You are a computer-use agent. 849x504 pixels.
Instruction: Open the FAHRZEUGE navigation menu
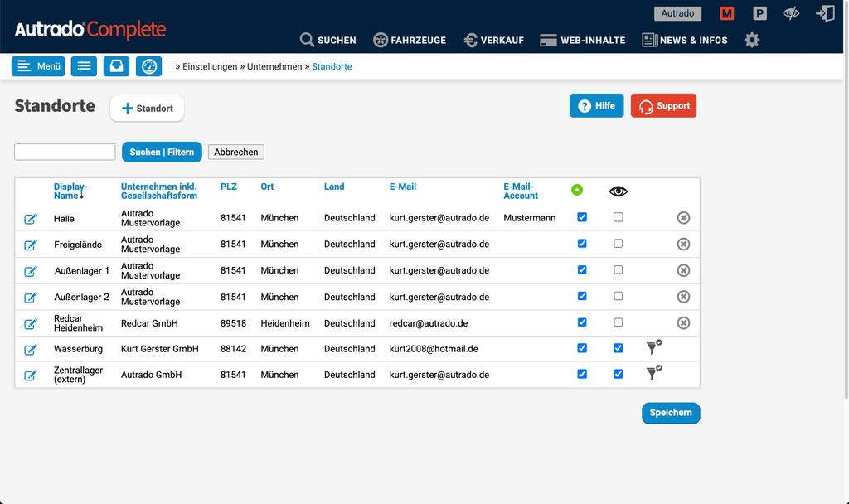coord(410,40)
